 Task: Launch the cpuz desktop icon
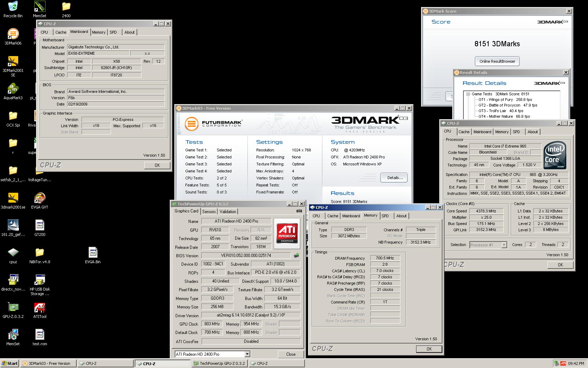point(13,255)
